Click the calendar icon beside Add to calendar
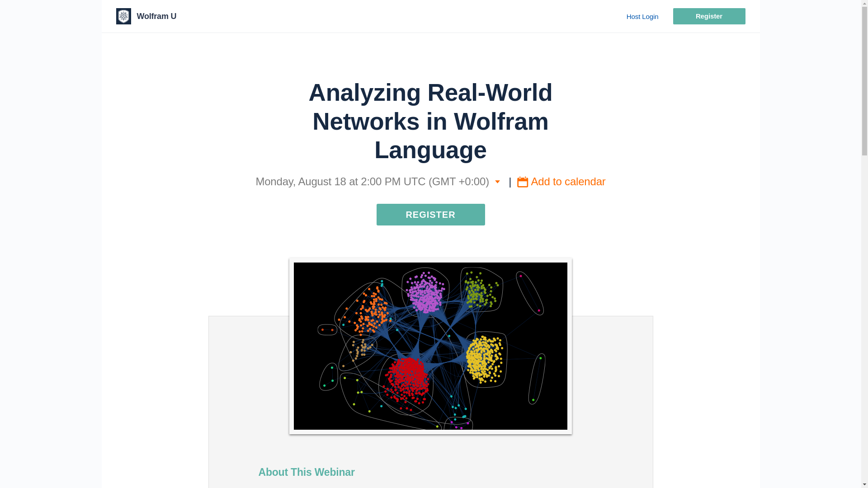This screenshot has height=488, width=868. point(523,182)
